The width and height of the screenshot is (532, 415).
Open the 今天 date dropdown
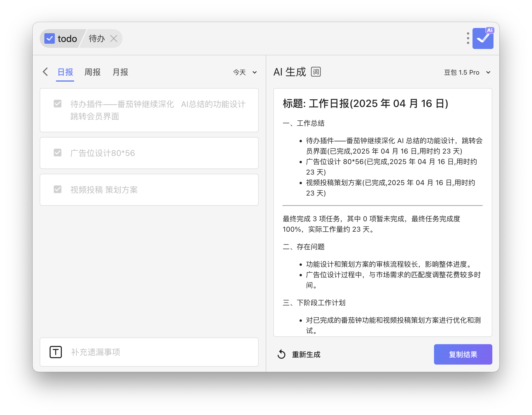(245, 72)
